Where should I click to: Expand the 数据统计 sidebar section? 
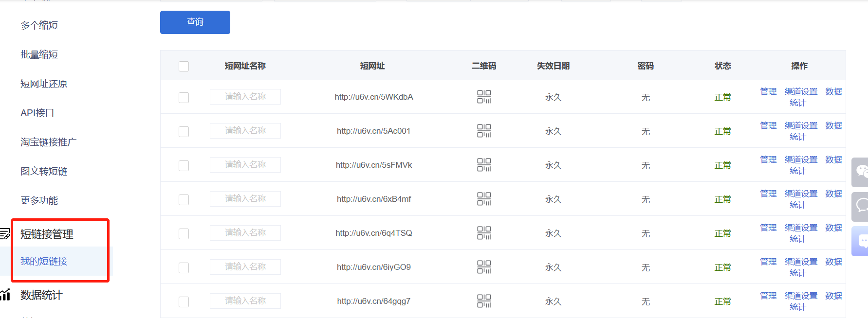click(41, 295)
